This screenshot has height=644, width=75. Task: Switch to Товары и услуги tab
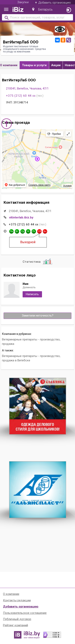pyautogui.click(x=34, y=65)
